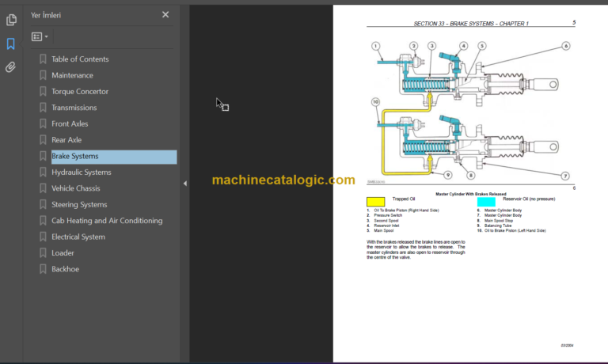Click the yellow Trapped Oil legend swatch
This screenshot has height=364, width=608.
376,202
